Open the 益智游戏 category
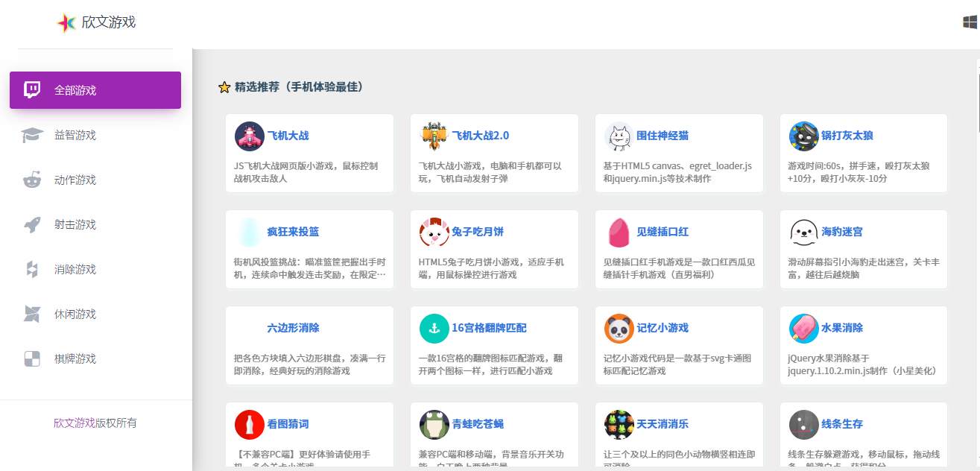 tap(95, 135)
